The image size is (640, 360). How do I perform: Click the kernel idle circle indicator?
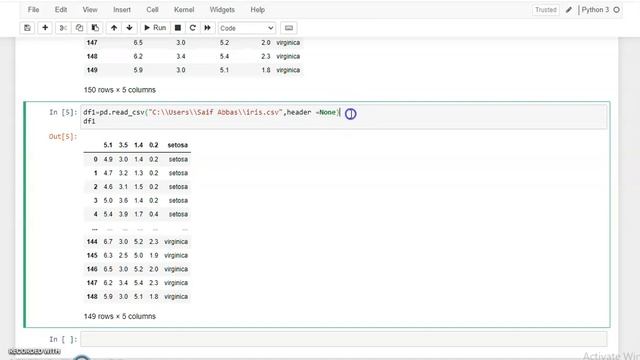[616, 10]
